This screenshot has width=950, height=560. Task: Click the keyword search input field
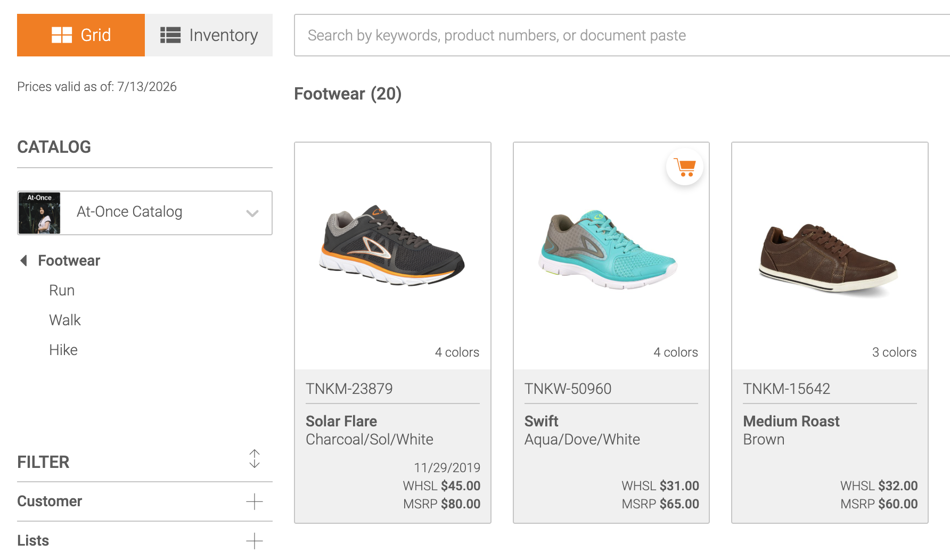coord(622,35)
